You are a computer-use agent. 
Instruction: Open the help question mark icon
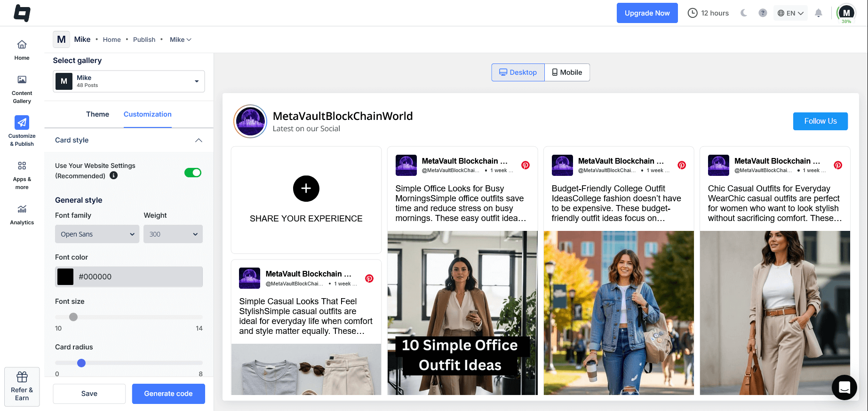coord(763,13)
